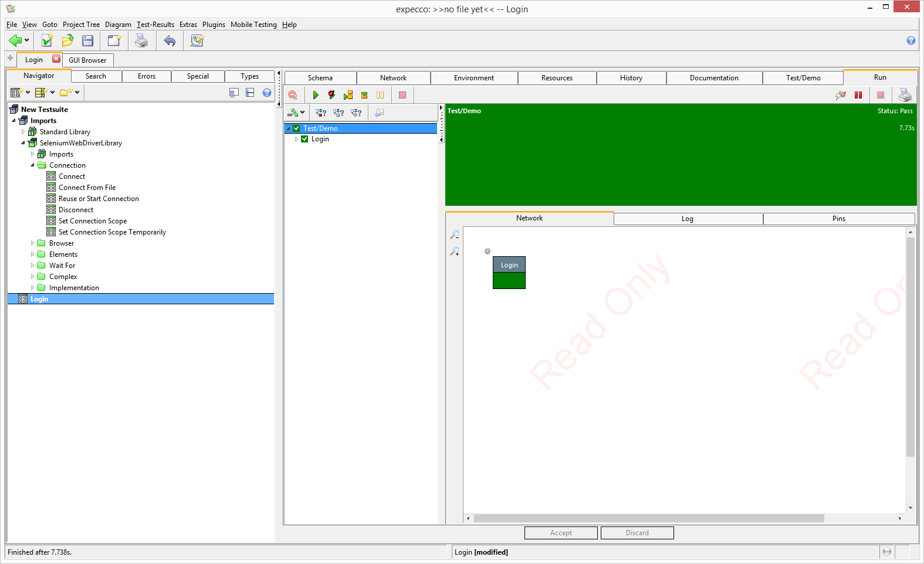Start debug run with ladybug icon
This screenshot has height=564, width=924.
click(x=331, y=95)
